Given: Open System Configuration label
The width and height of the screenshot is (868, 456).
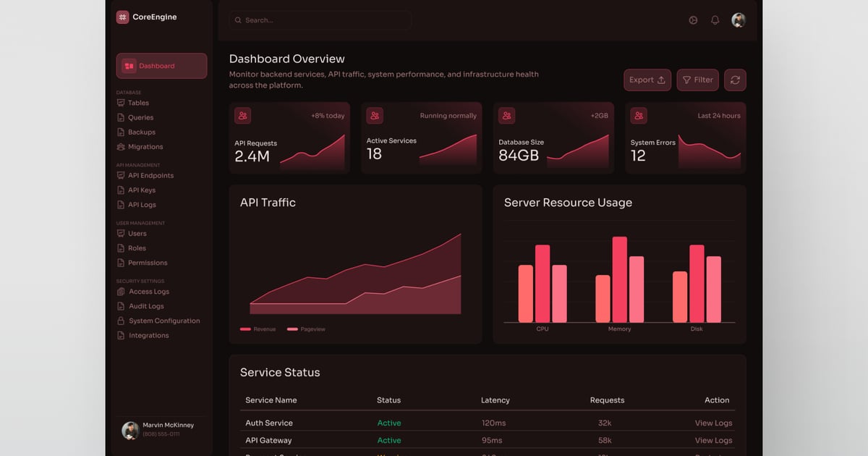Looking at the screenshot, I should click(x=164, y=321).
